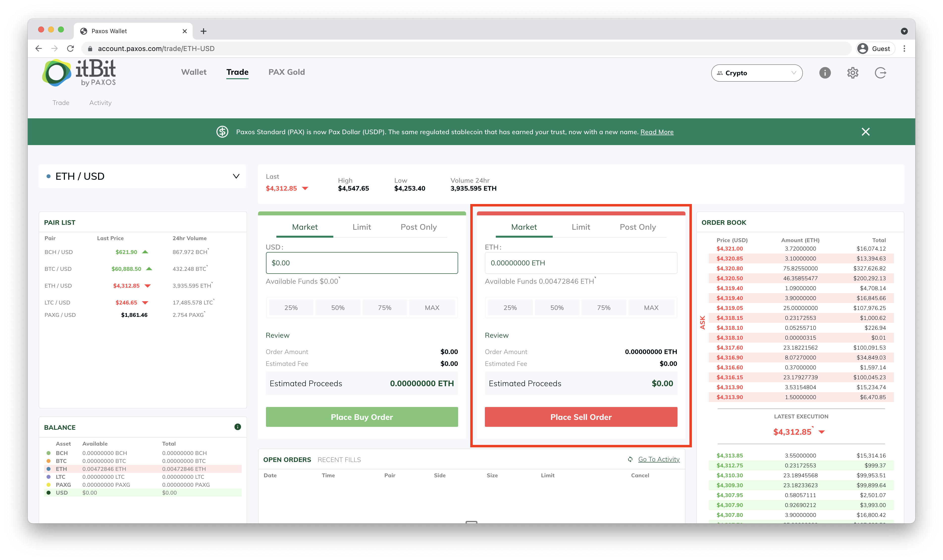This screenshot has width=943, height=560.
Task: Switch the sell panel to Limit
Action: pyautogui.click(x=581, y=227)
